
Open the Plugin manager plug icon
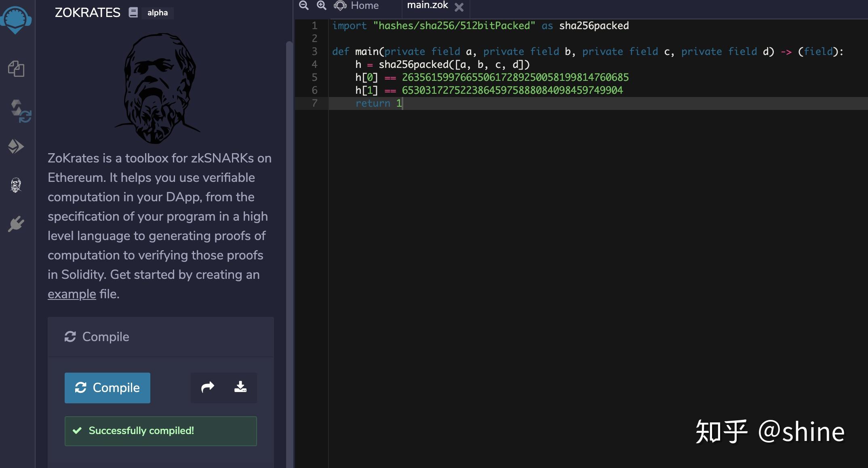16,224
